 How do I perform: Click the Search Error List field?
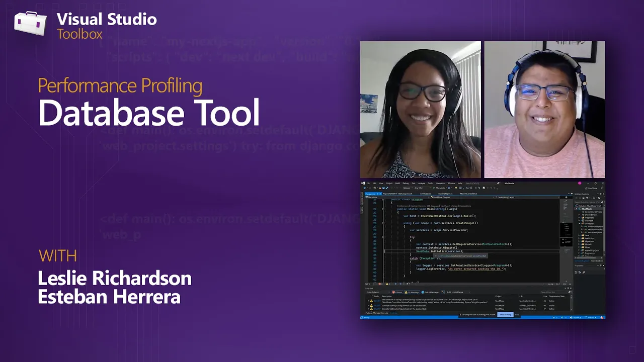click(556, 292)
